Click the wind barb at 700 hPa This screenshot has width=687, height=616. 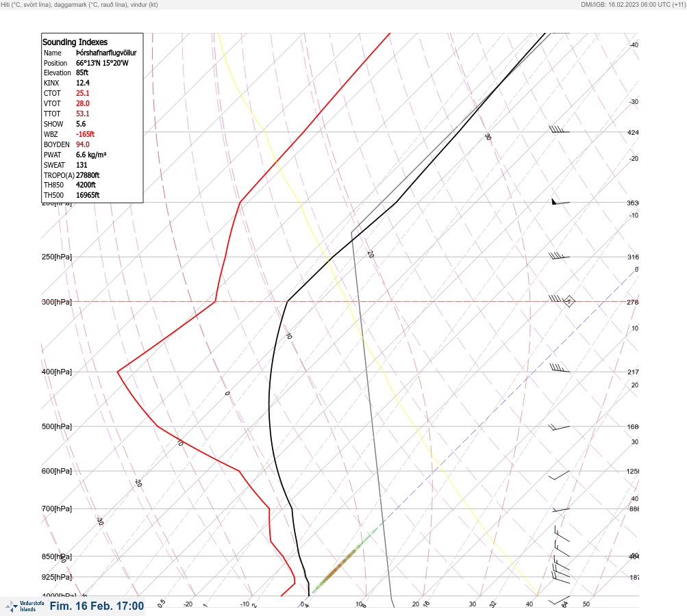coord(560,510)
